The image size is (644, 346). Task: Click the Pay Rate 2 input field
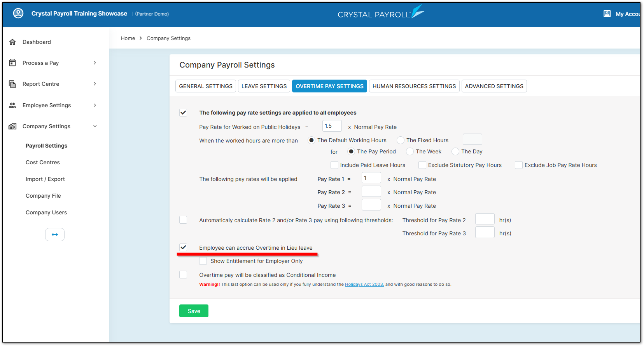pos(371,191)
